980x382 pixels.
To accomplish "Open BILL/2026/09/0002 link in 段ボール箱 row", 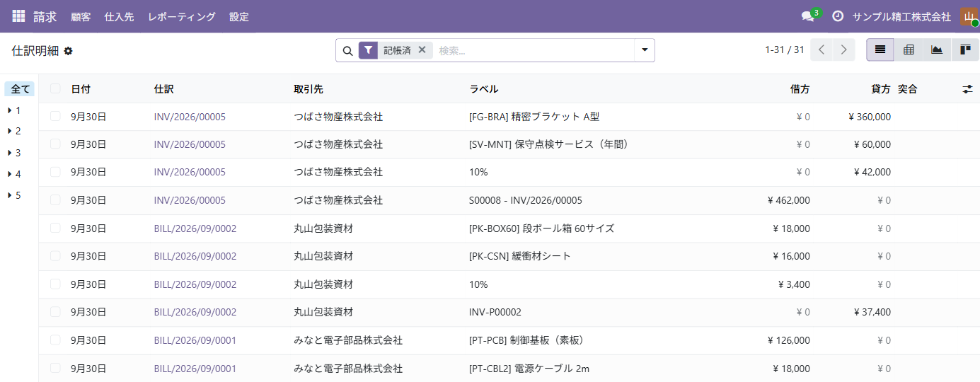I will pyautogui.click(x=195, y=228).
